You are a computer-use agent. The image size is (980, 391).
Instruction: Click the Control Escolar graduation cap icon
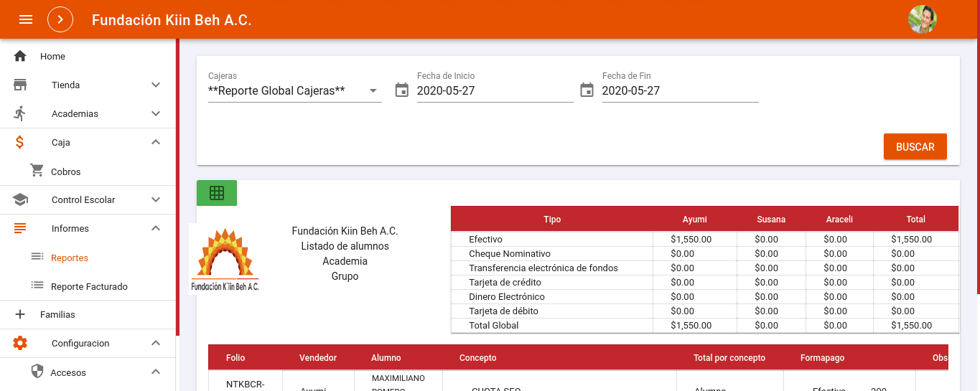click(x=20, y=199)
